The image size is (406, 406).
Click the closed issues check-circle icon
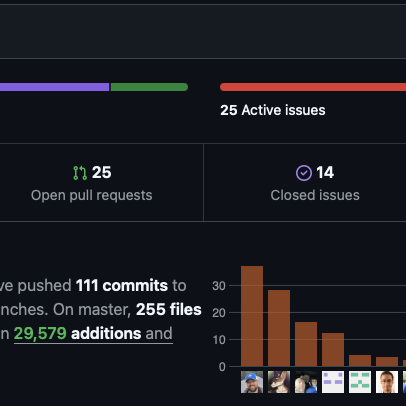tap(304, 173)
